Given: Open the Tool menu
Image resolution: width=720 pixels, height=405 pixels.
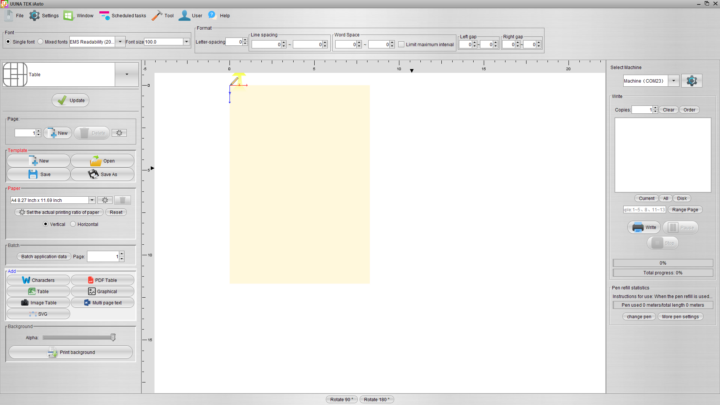Looking at the screenshot, I should (x=163, y=16).
